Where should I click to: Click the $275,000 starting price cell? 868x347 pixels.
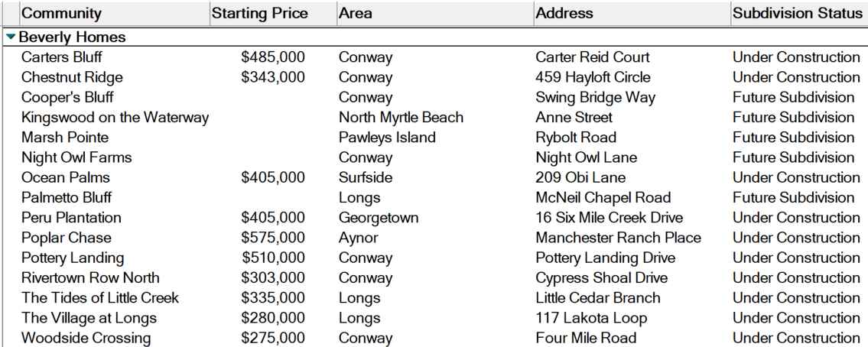273,338
